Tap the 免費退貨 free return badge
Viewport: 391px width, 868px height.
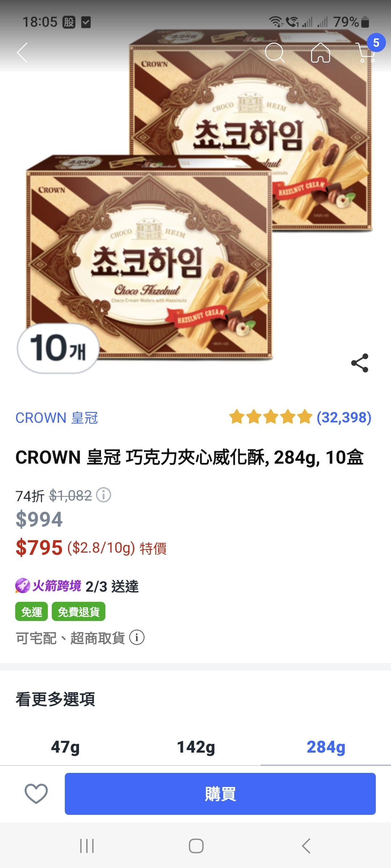point(79,612)
